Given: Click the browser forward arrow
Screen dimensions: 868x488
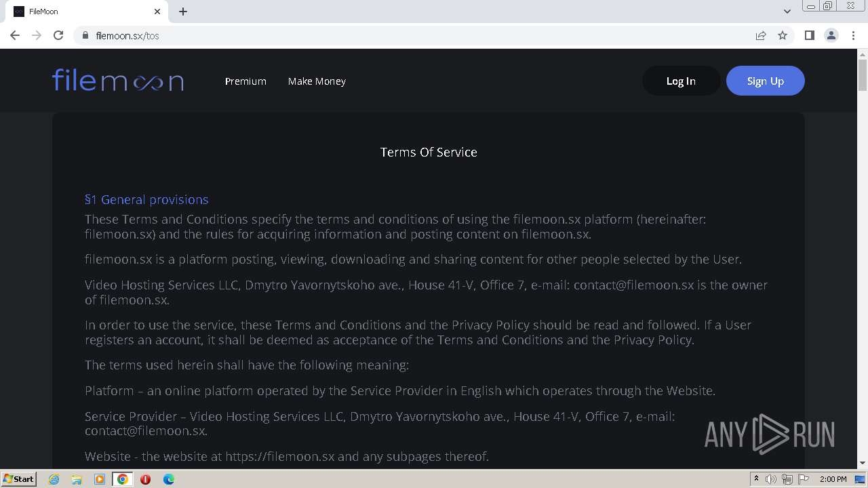Looking at the screenshot, I should click(x=37, y=35).
